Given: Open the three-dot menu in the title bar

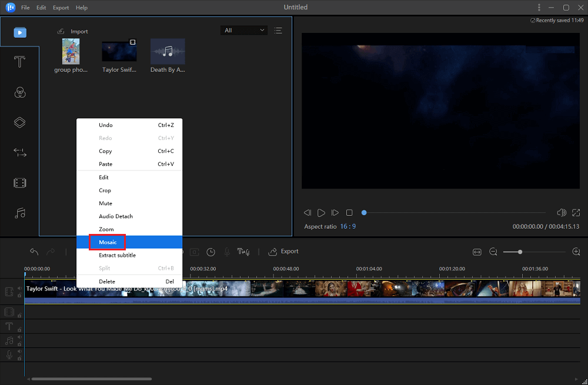Looking at the screenshot, I should tap(539, 7).
